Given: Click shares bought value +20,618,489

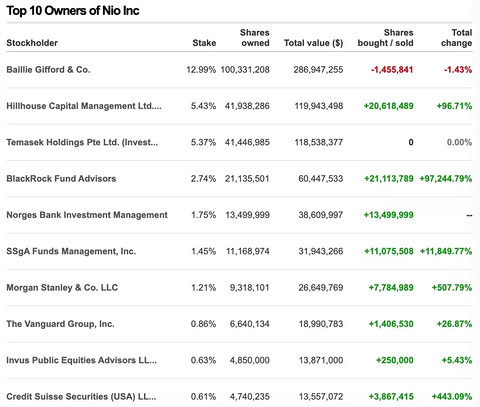Looking at the screenshot, I should [389, 106].
